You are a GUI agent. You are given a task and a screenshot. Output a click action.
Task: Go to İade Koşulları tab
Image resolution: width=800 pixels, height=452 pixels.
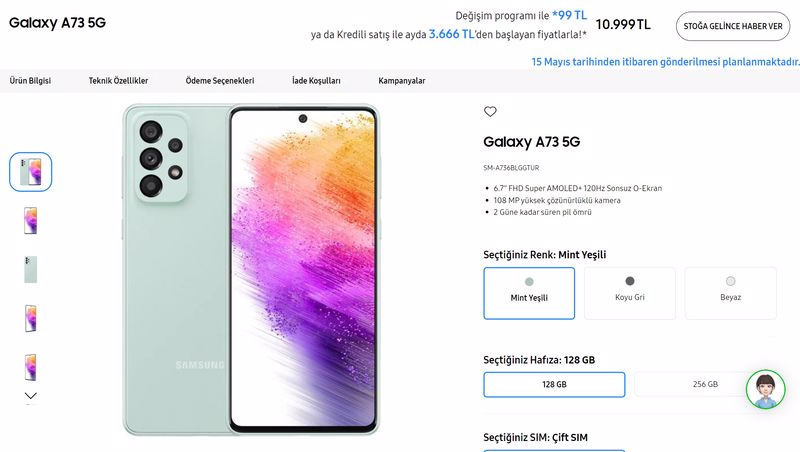click(316, 81)
